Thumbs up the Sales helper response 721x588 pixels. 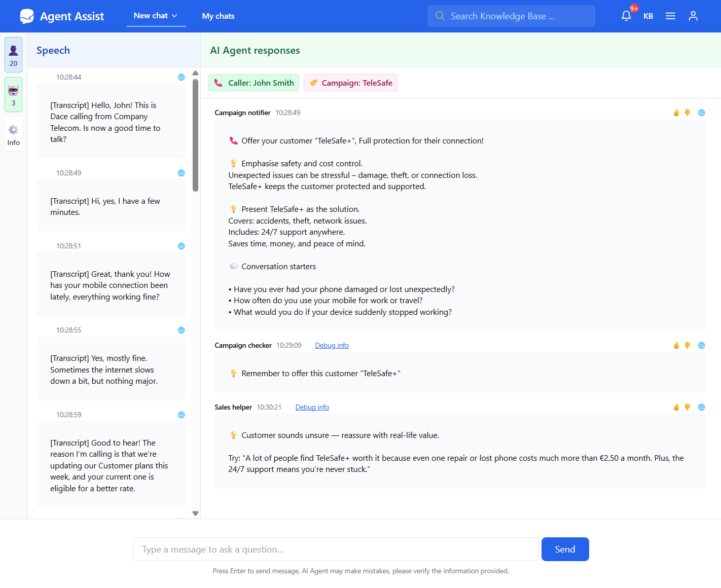(x=676, y=407)
